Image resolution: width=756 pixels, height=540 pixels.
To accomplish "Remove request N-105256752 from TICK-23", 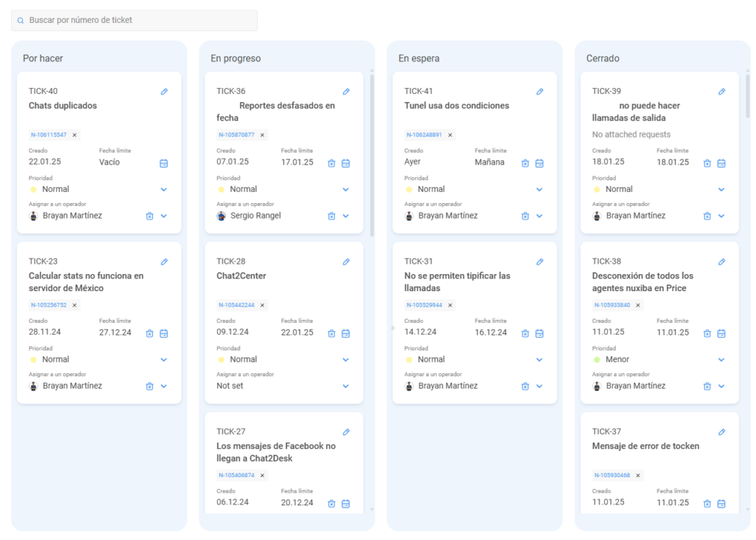I will 75,306.
